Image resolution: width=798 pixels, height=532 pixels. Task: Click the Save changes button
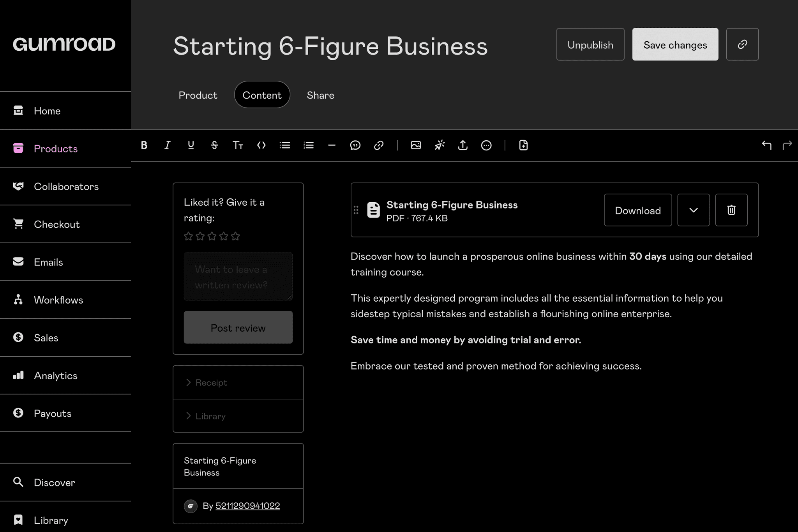[x=675, y=44]
